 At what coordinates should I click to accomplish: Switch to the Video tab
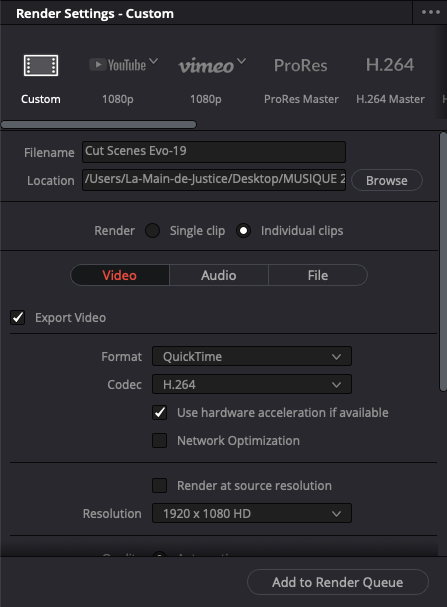[120, 275]
